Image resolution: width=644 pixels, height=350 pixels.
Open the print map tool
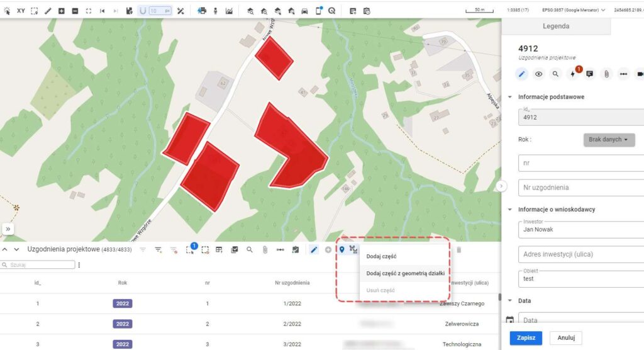[202, 11]
